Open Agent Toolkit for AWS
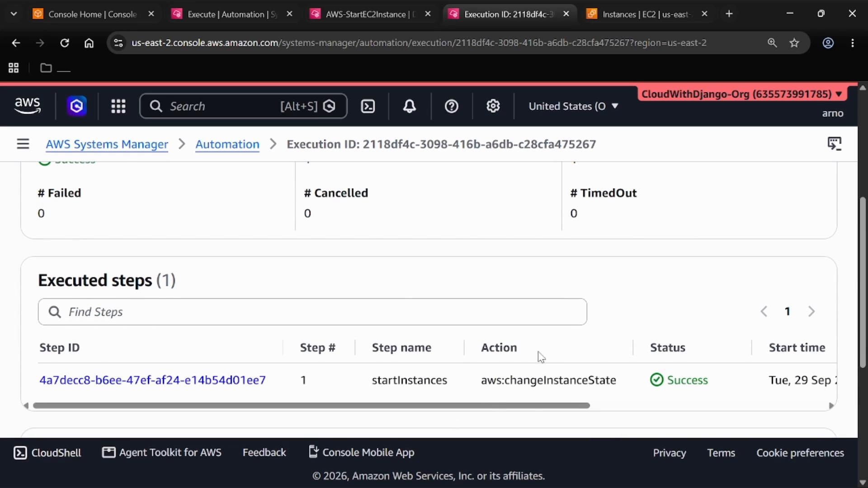The width and height of the screenshot is (868, 488). click(x=162, y=453)
